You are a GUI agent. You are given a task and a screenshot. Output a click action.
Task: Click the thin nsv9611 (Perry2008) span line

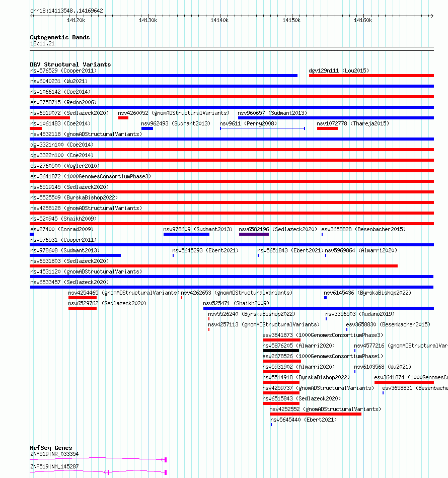263,128
